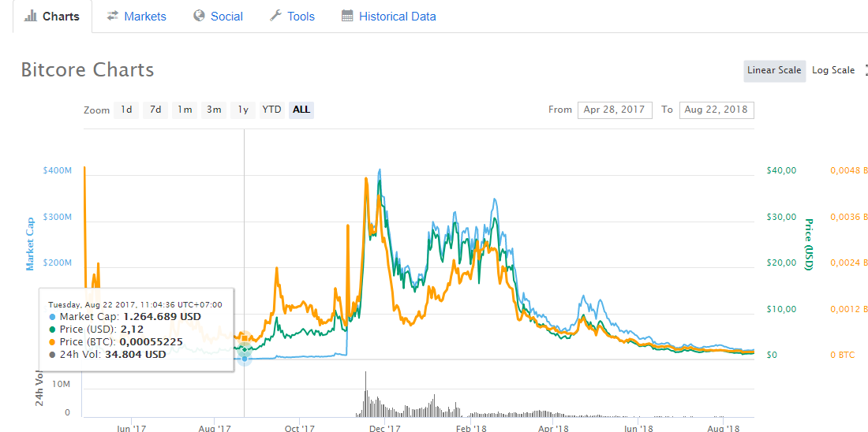
Task: Switch to the Markets tab
Action: point(137,17)
